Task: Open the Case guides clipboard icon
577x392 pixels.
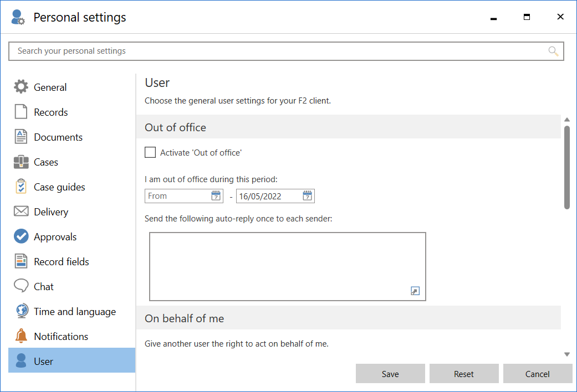Action: [21, 187]
